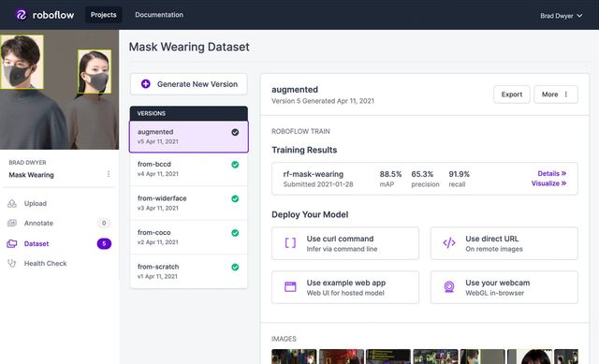This screenshot has width=599, height=364.
Task: Click the brackets icon for curl command
Action: tap(290, 243)
